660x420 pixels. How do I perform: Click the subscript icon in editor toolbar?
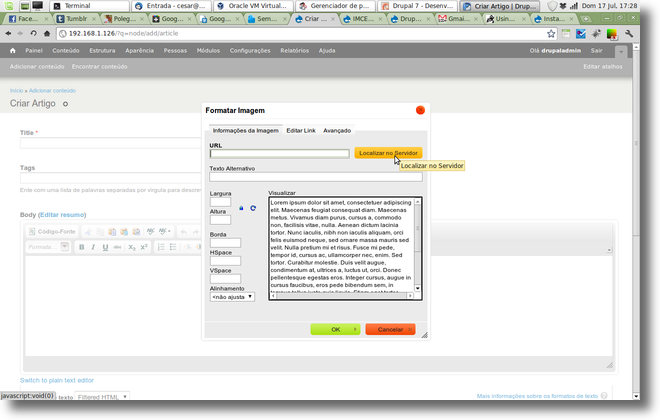click(x=131, y=247)
